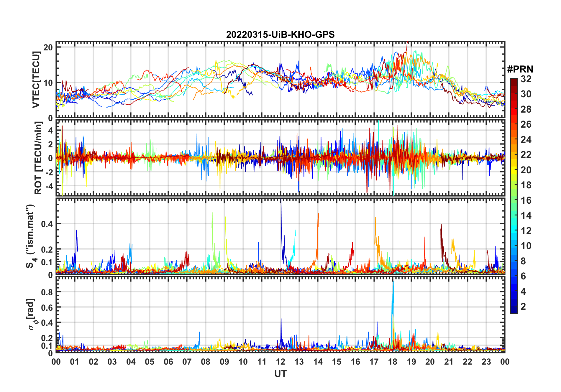Select tick label 0.2 on S4 axis
This screenshot has width=561, height=392.
tap(47, 249)
